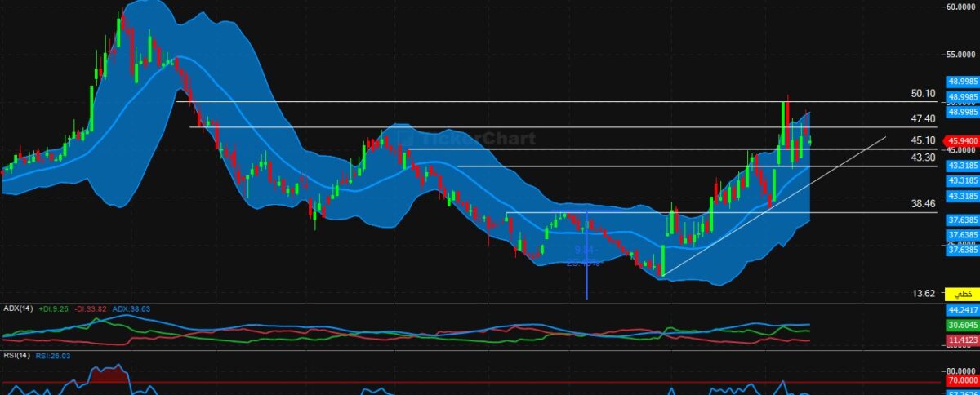Click the 13.62 price label
Screen dimensions: 980x395
point(923,293)
